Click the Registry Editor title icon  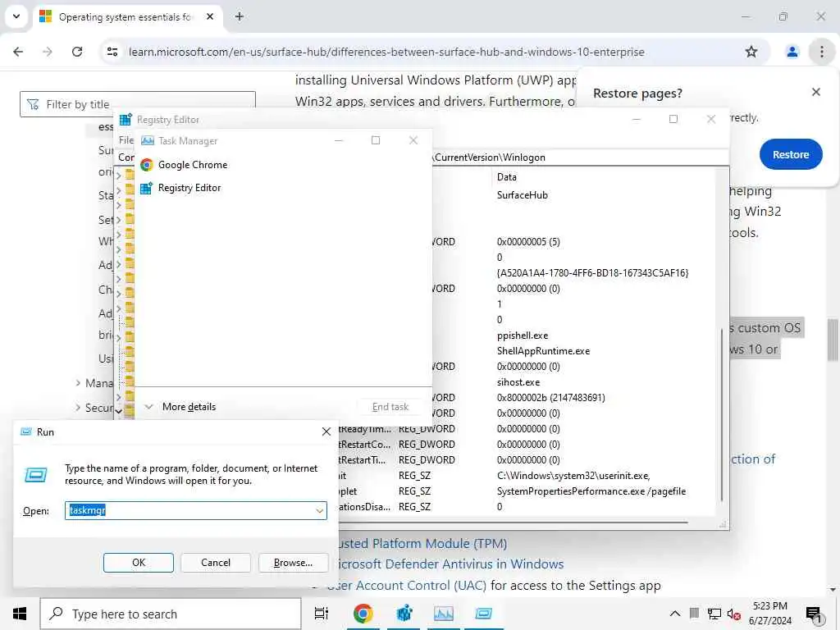126,120
